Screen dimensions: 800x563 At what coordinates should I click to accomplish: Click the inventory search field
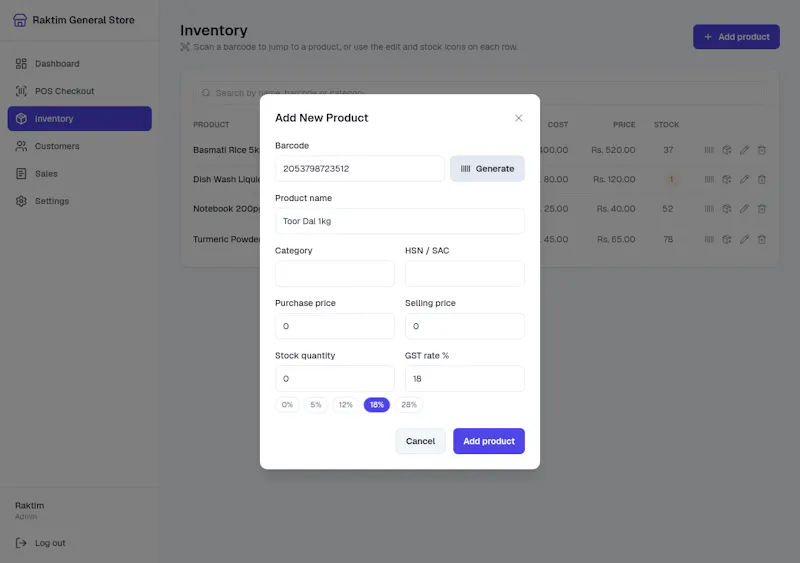point(479,93)
